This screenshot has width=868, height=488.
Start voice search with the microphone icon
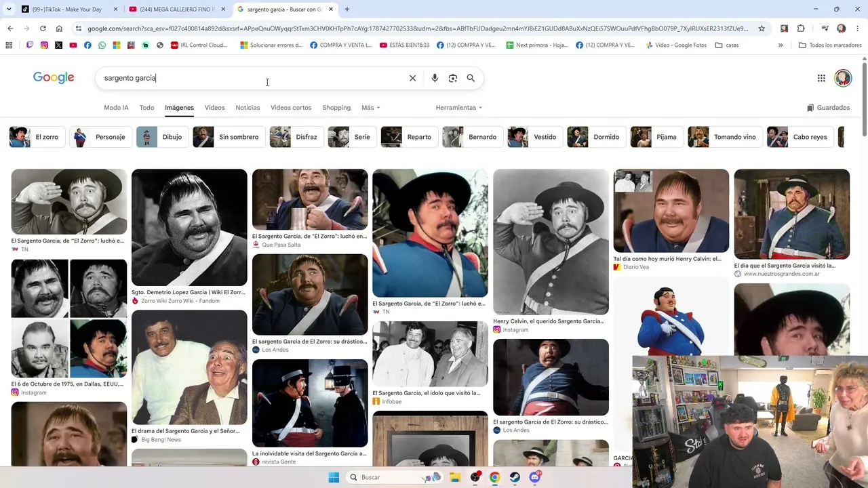tap(435, 78)
